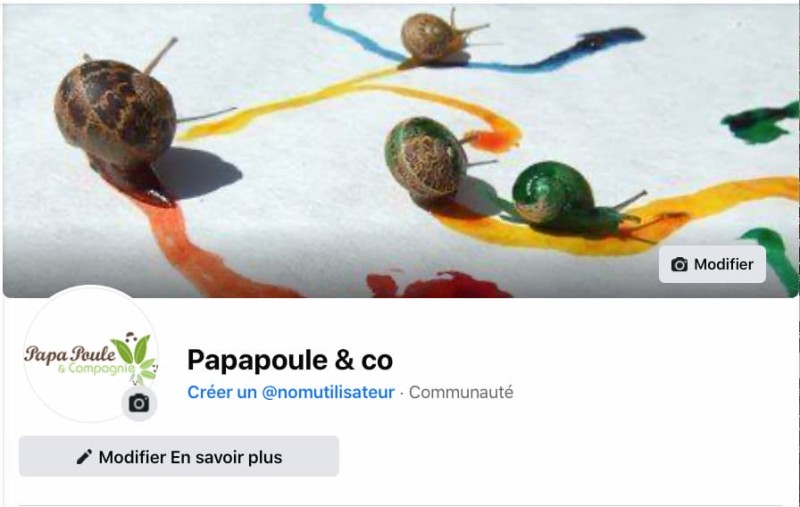800x507 pixels.
Task: Click the green leaves graphic in logo
Action: coord(134,352)
